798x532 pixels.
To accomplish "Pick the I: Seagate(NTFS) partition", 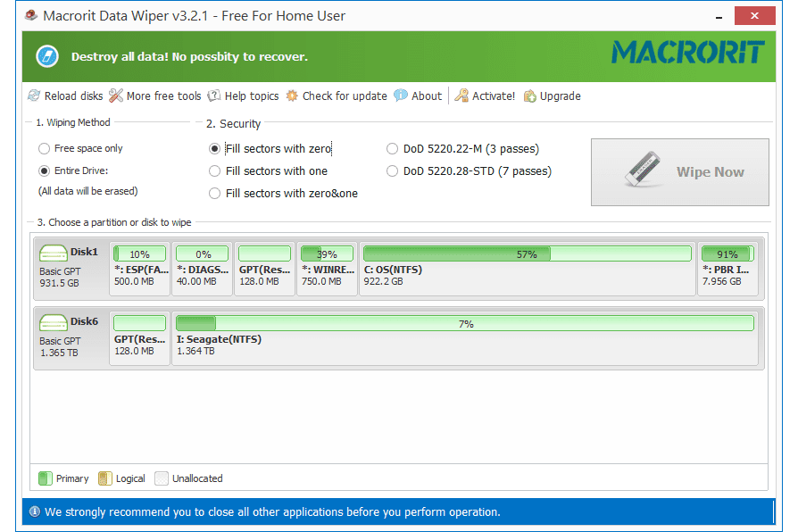I will coord(464,324).
